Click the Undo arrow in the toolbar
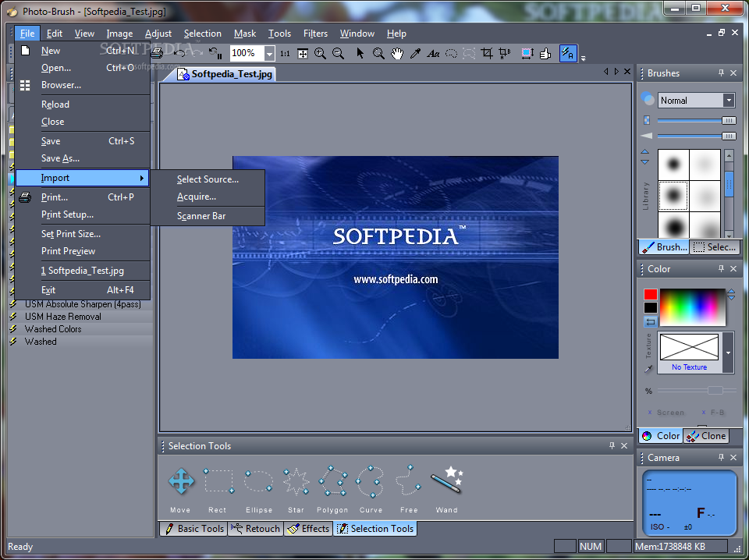Screen dimensions: 749x560 179,53
